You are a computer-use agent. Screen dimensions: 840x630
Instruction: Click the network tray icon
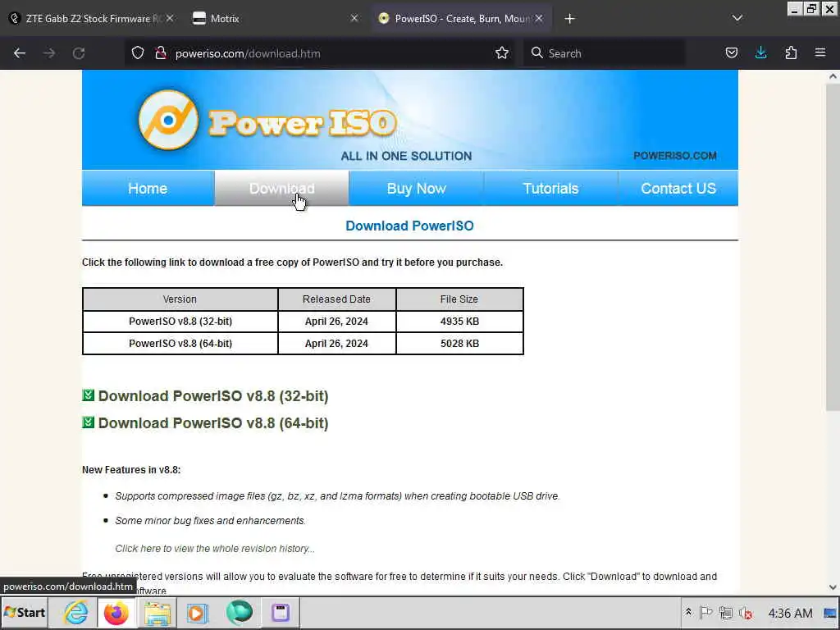tap(726, 612)
